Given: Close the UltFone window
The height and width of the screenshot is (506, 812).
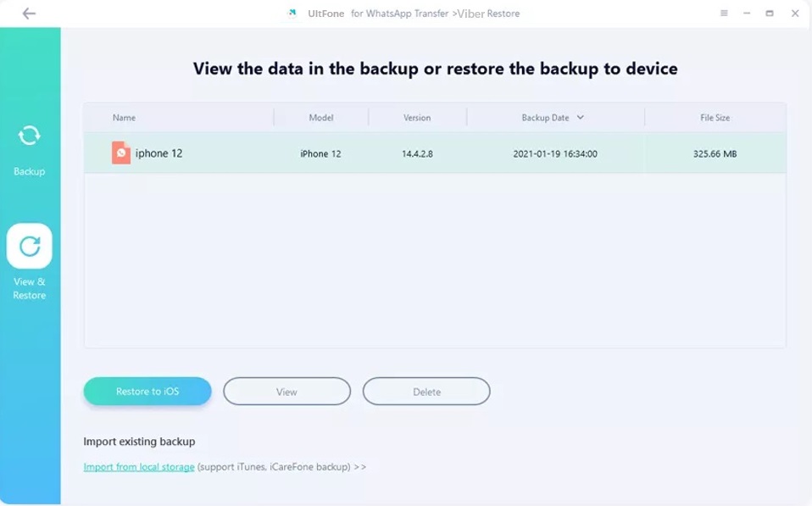Looking at the screenshot, I should click(x=795, y=13).
